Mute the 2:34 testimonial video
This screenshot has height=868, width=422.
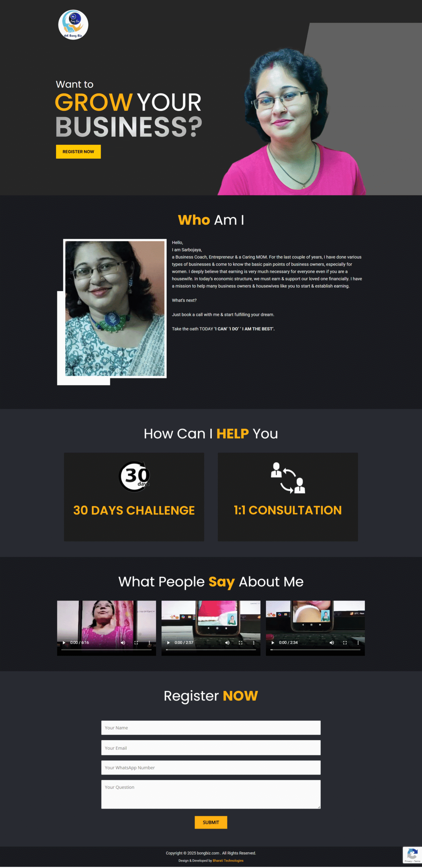click(332, 643)
